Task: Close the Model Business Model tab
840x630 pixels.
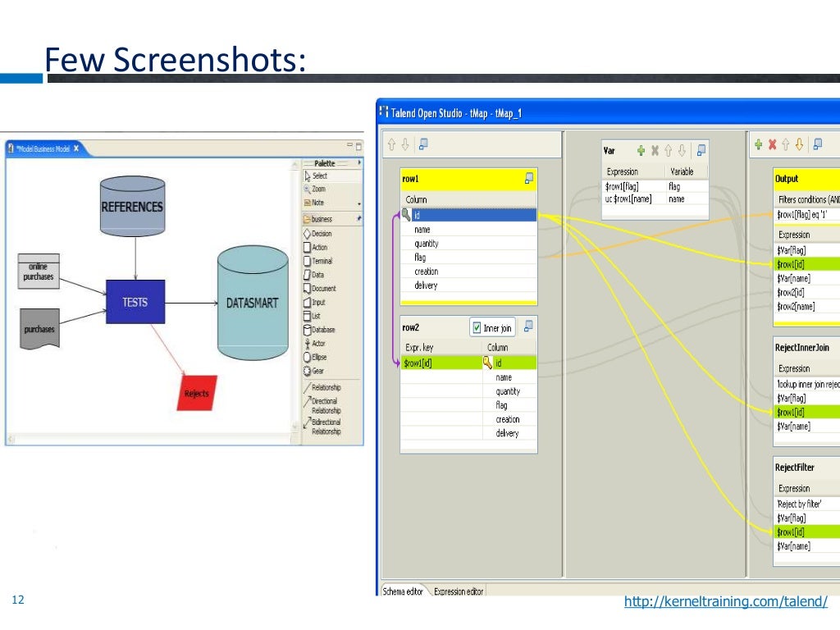Action: tap(76, 148)
